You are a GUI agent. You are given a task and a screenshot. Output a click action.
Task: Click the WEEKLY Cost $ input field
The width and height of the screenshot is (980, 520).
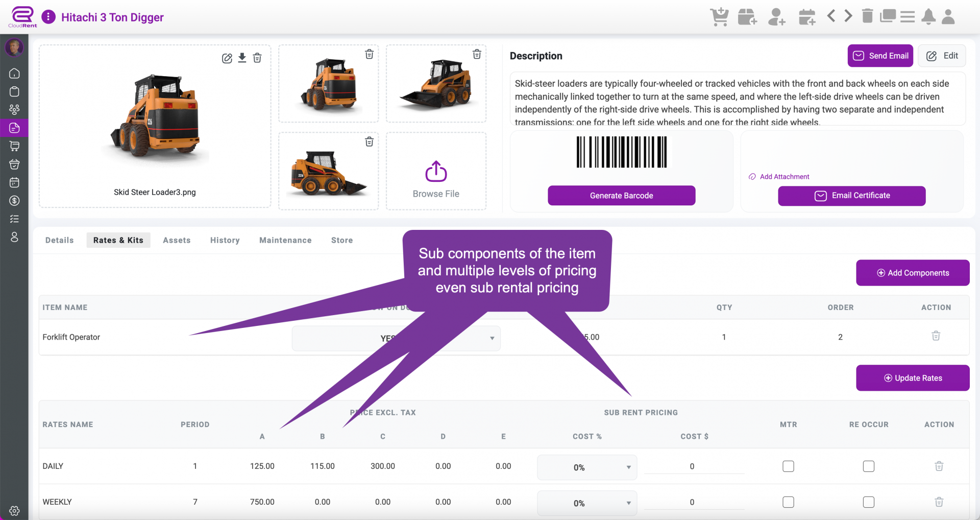pyautogui.click(x=694, y=502)
